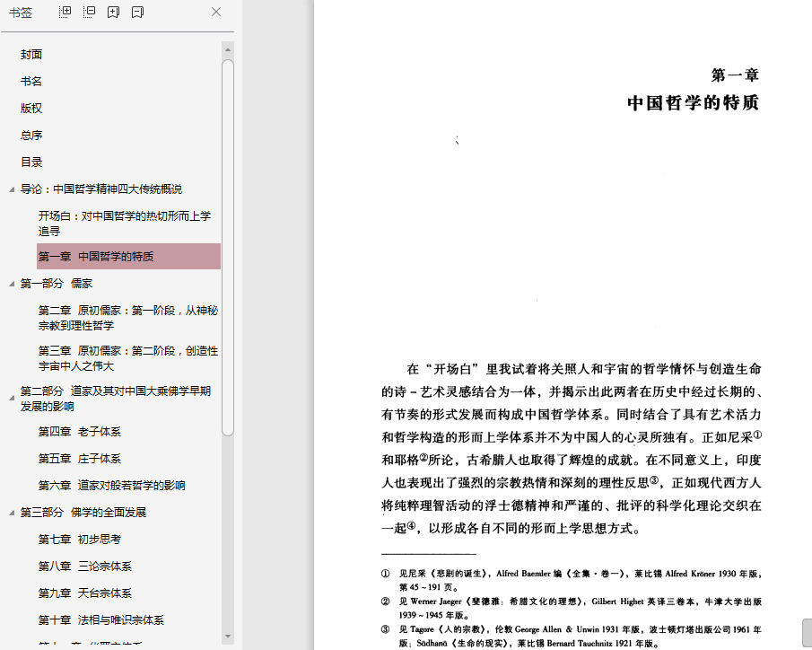The height and width of the screenshot is (650, 812).
Task: Click bookmark panel scroll down arrow
Action: point(228,636)
